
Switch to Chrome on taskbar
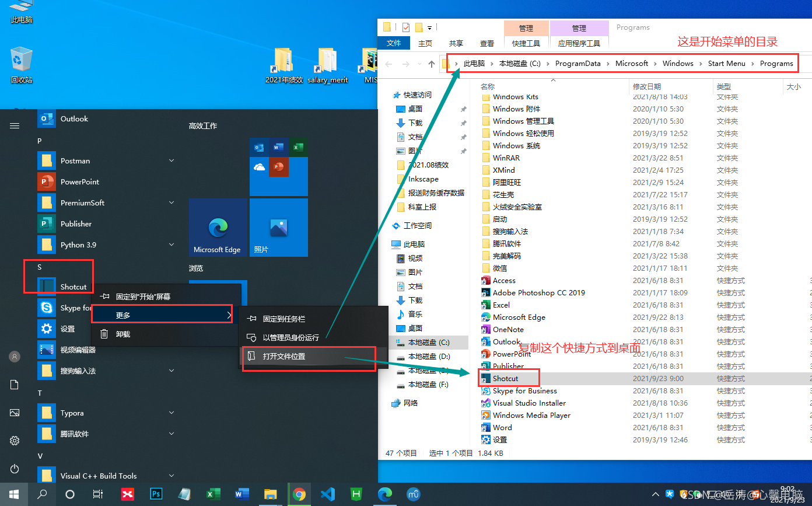point(299,494)
